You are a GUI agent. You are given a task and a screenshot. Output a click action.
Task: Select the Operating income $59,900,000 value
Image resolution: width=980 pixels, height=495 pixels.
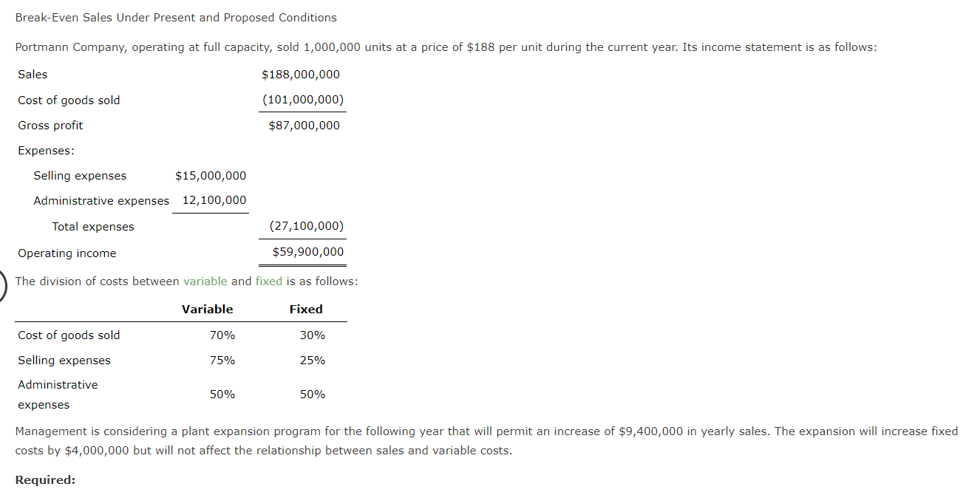pos(307,253)
